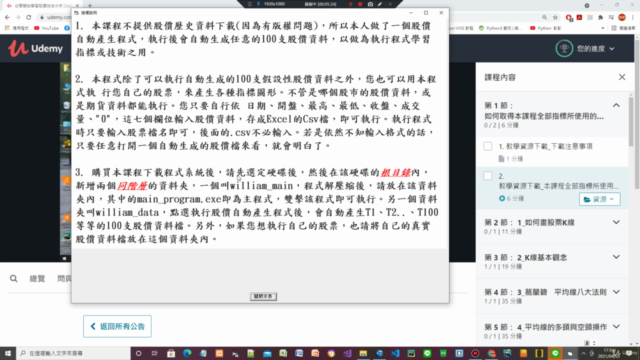Check lecture 2 completion checkbox
The width and height of the screenshot is (640, 360).
488,176
